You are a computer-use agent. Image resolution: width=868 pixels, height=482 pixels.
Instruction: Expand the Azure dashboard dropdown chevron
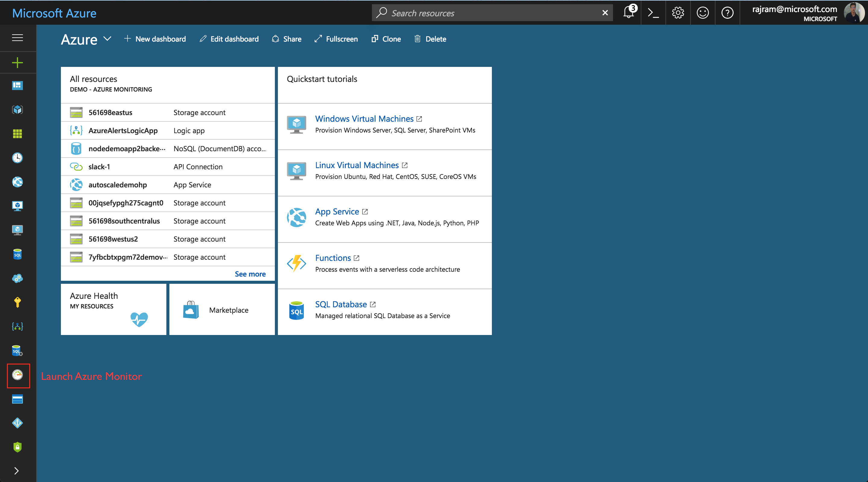pos(107,39)
